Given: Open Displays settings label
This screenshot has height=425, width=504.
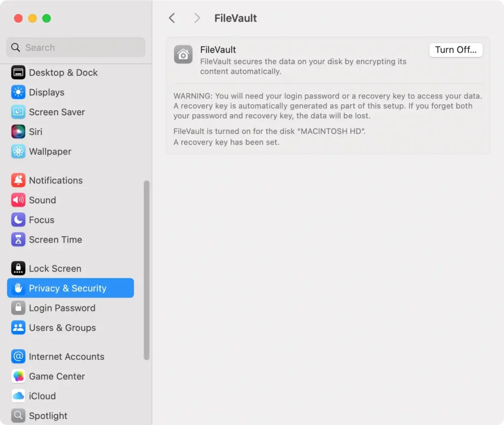Looking at the screenshot, I should click(47, 92).
